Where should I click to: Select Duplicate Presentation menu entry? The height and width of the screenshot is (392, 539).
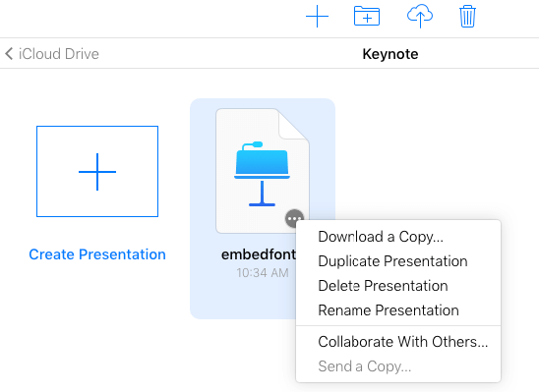click(392, 261)
